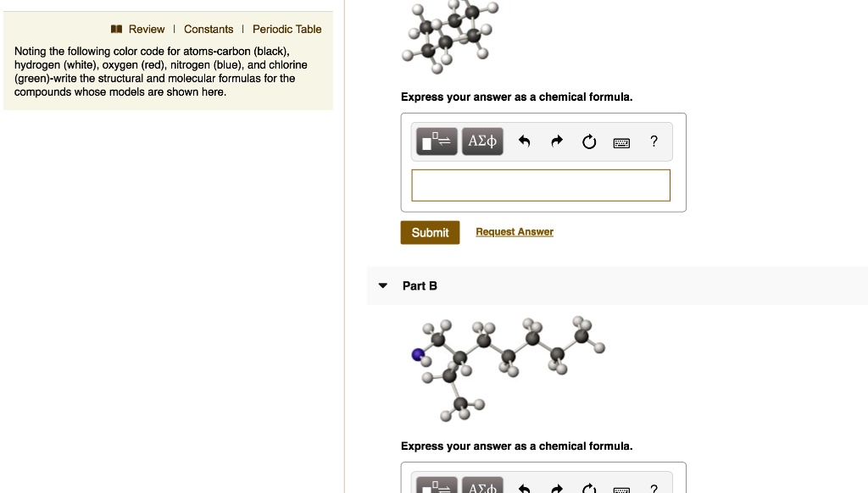The width and height of the screenshot is (868, 493).
Task: Open the templates button in Part A toolbar
Action: (437, 141)
